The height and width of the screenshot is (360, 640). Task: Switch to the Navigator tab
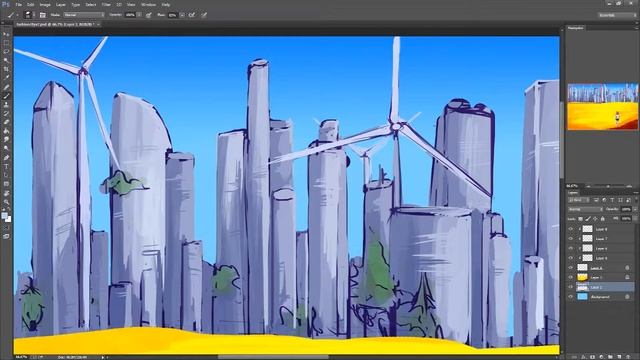point(576,28)
